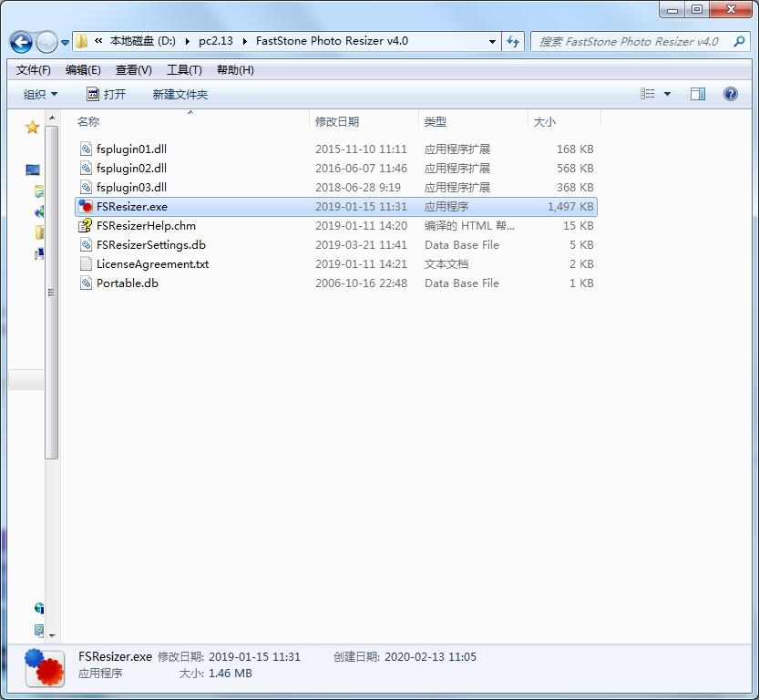The height and width of the screenshot is (700, 759).
Task: Maximize the Explorer window
Action: 696,9
